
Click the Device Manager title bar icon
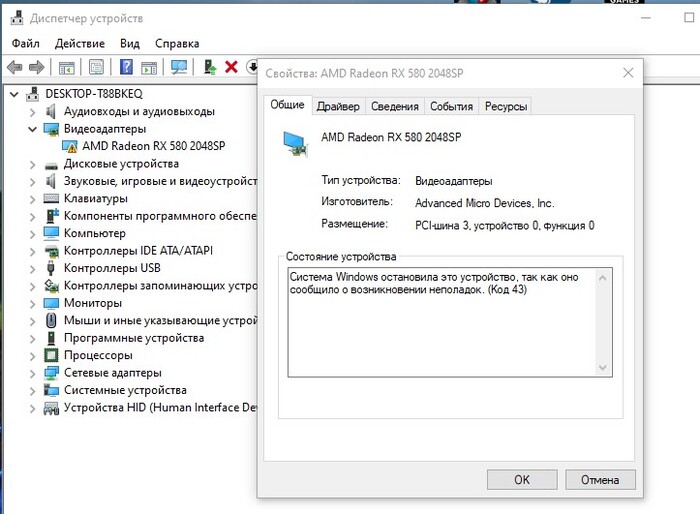(17, 18)
